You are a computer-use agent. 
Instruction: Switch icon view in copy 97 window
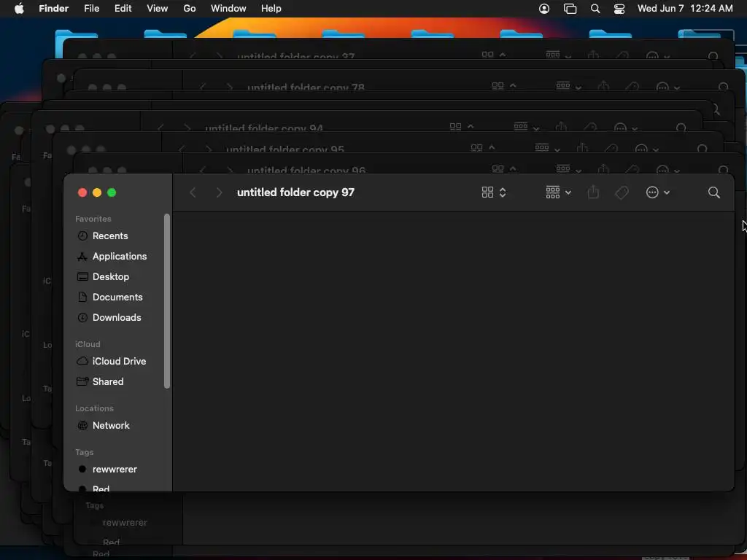point(494,192)
